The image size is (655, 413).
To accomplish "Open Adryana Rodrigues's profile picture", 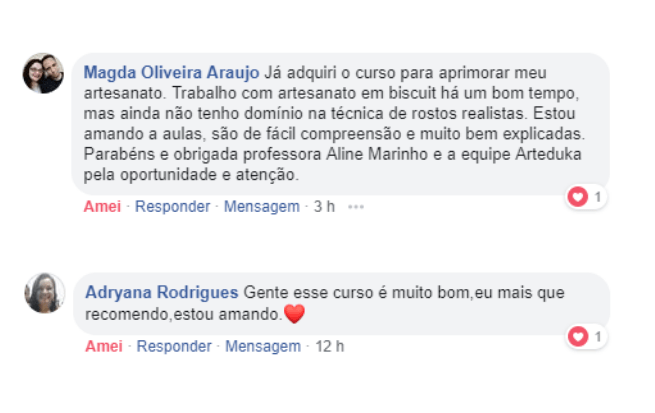I will [45, 293].
